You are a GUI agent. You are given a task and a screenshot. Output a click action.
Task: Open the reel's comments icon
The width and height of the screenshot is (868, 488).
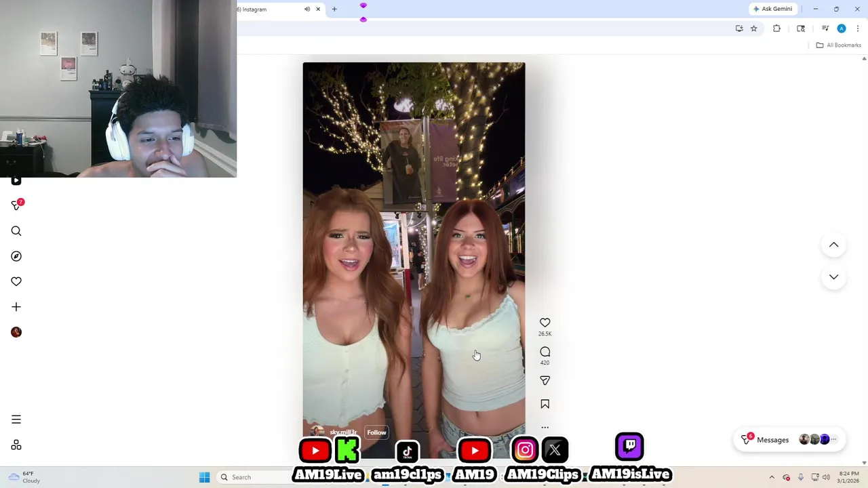click(x=545, y=352)
